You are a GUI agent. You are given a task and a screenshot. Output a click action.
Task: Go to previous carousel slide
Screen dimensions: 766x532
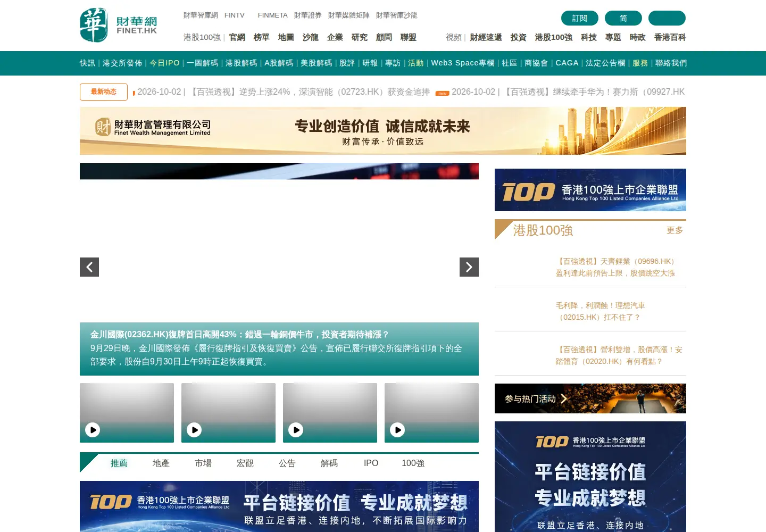click(89, 267)
